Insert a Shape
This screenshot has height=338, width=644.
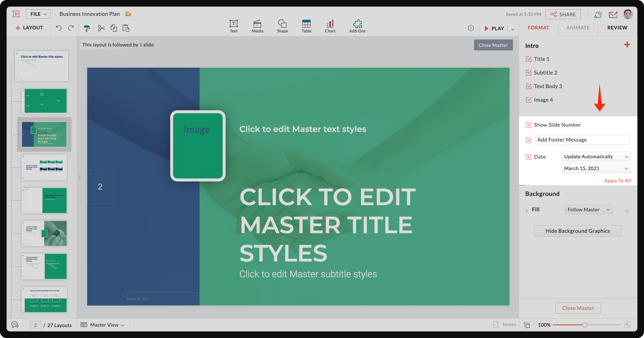pos(282,26)
